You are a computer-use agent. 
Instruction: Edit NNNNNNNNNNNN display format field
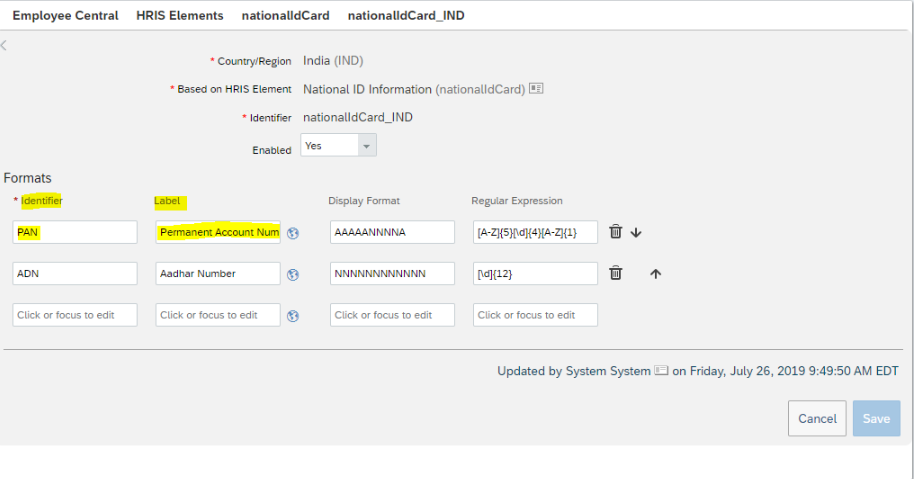point(392,273)
